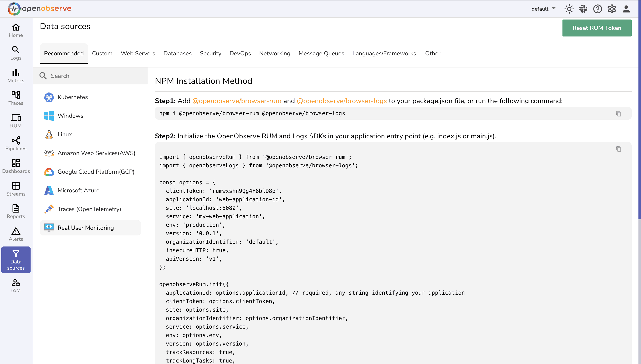Switch to the Languages/Frameworks tab
This screenshot has width=641, height=364.
[384, 53]
